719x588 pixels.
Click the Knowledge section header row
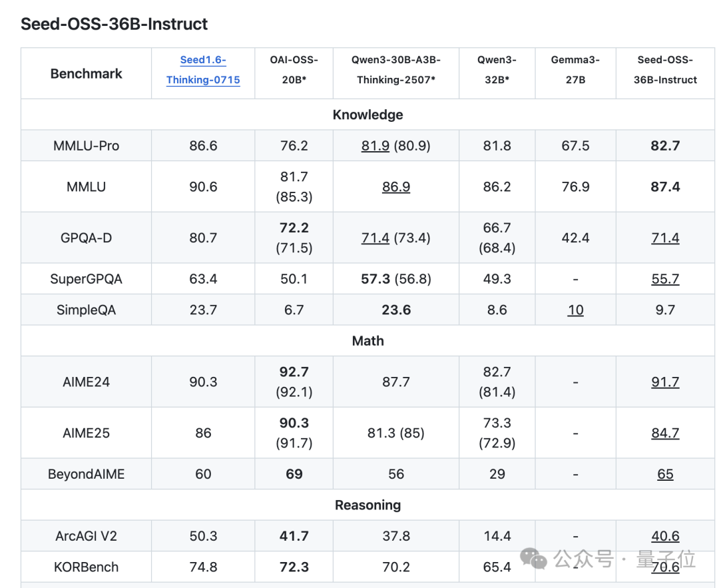[x=367, y=115]
